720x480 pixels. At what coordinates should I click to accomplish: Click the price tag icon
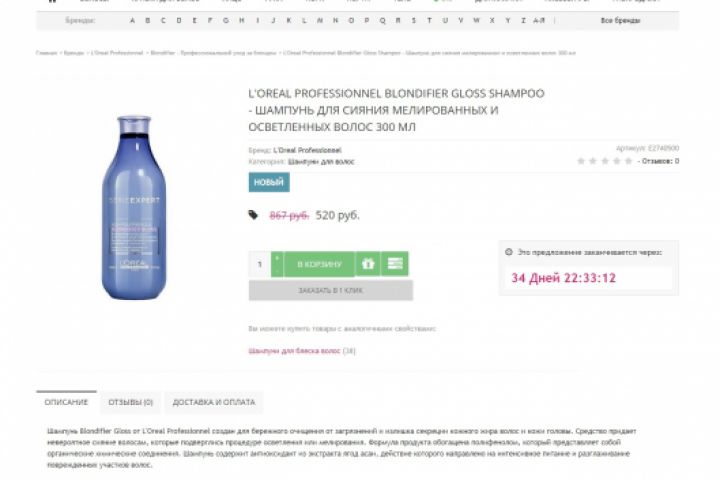point(253,215)
